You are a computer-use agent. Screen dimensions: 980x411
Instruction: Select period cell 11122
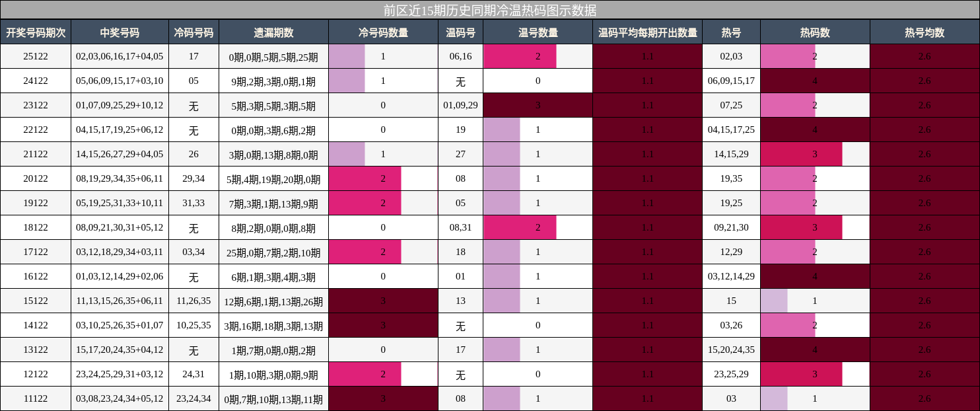point(36,399)
